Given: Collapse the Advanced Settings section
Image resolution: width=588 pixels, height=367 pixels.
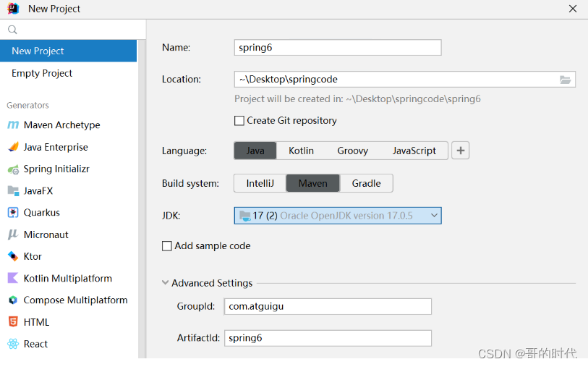Looking at the screenshot, I should pyautogui.click(x=166, y=283).
